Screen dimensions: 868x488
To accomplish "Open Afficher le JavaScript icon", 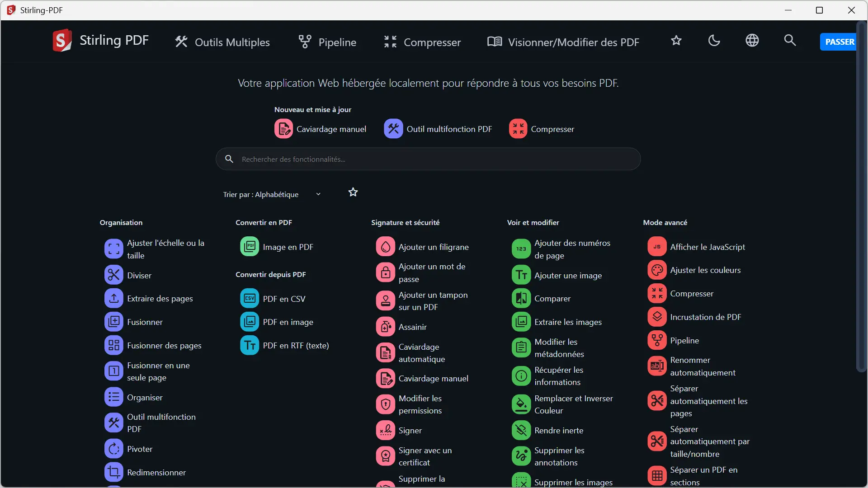I will 657,247.
